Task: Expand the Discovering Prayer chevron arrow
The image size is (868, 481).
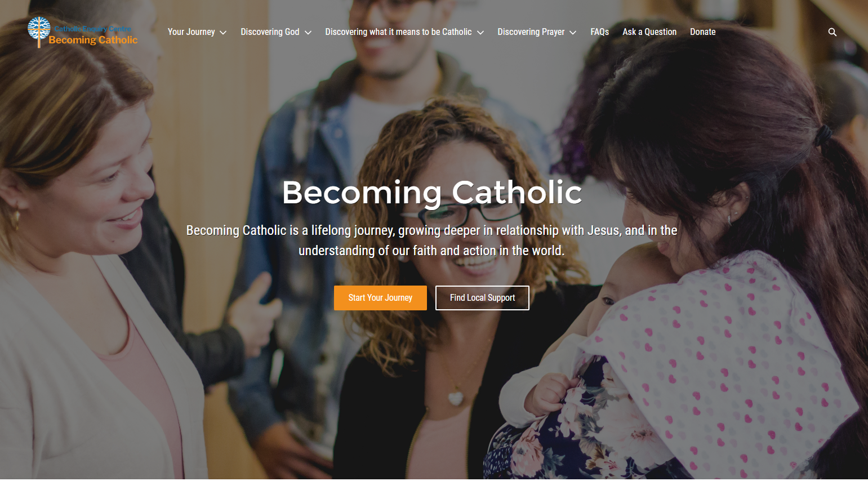Action: 573,33
